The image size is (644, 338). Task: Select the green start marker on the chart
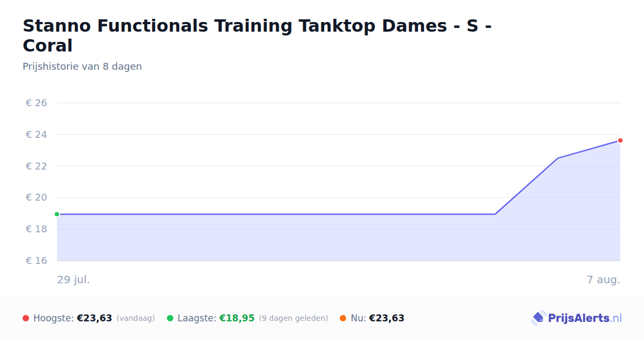[57, 214]
